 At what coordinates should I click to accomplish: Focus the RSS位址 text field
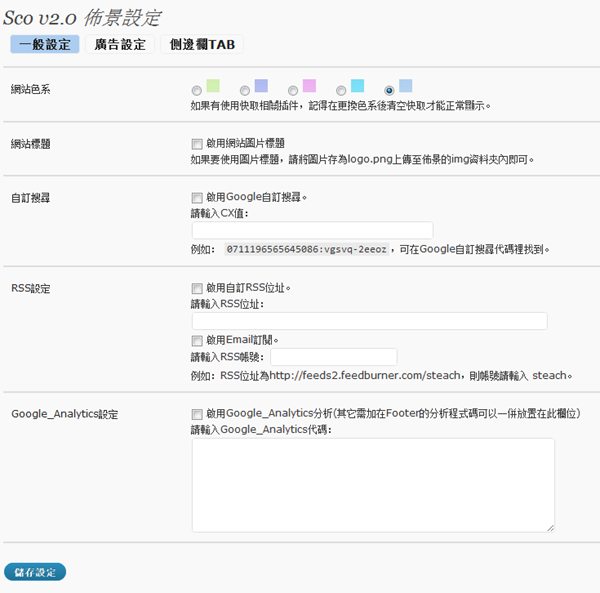click(x=369, y=321)
